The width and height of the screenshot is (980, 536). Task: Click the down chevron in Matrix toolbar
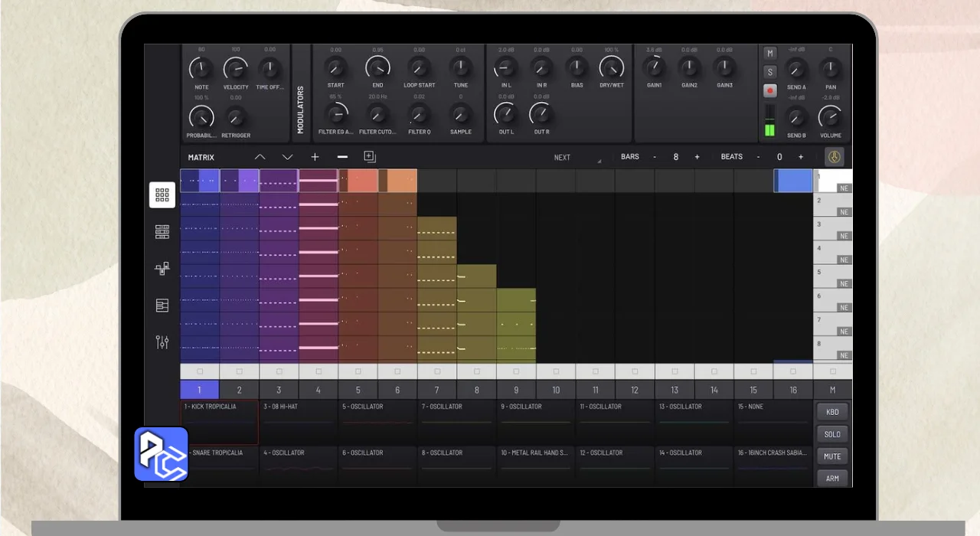[287, 157]
